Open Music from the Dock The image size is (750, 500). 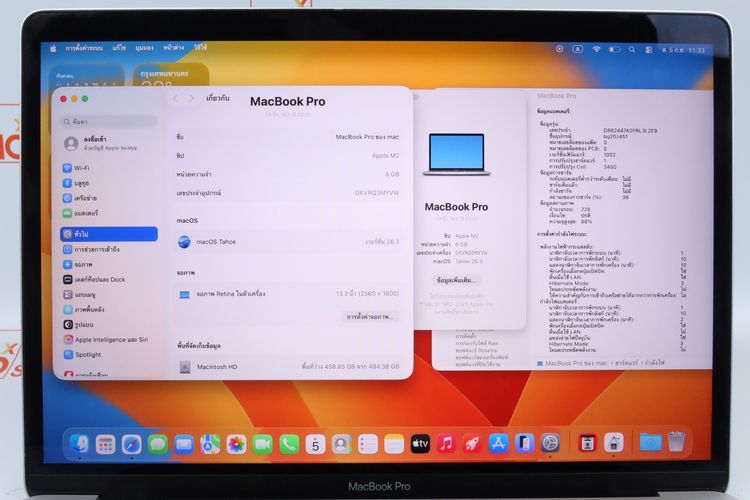pyautogui.click(x=446, y=444)
